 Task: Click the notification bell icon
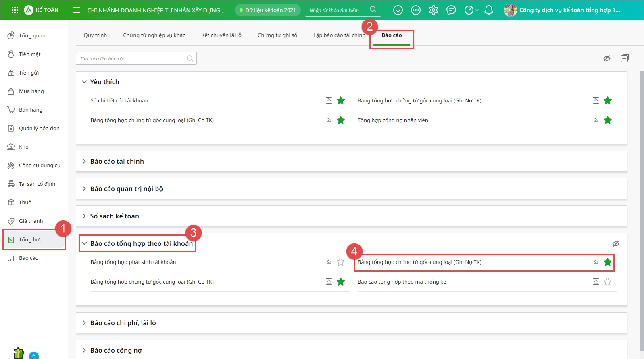[488, 10]
